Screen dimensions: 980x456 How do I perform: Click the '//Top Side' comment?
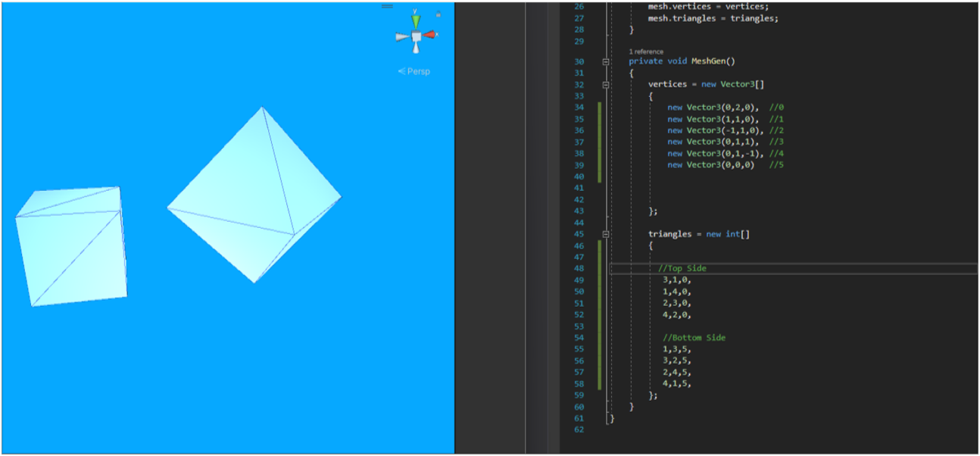(x=682, y=268)
